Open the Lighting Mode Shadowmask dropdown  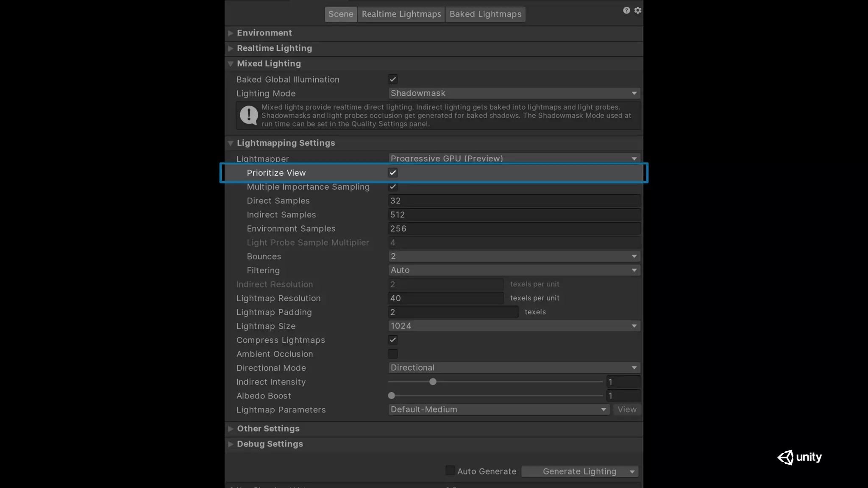(x=514, y=93)
